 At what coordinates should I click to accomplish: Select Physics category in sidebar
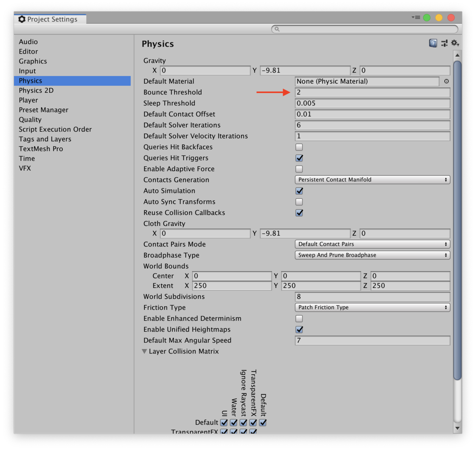(72, 81)
